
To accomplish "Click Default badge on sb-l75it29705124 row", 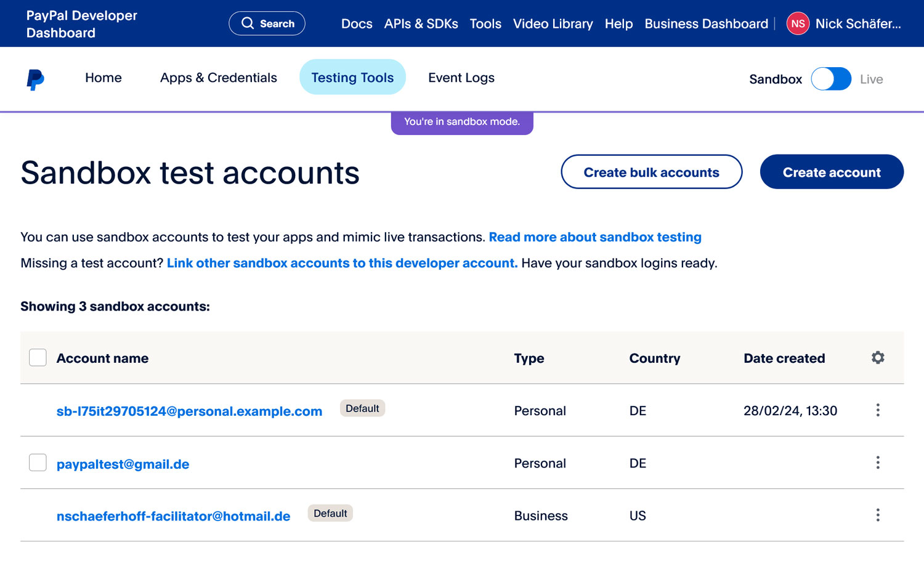I will click(362, 408).
